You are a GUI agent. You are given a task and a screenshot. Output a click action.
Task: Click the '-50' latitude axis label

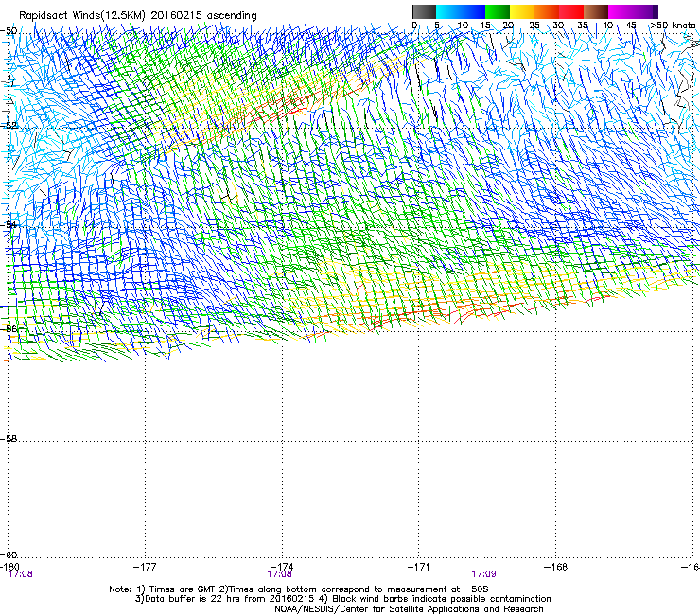point(9,31)
